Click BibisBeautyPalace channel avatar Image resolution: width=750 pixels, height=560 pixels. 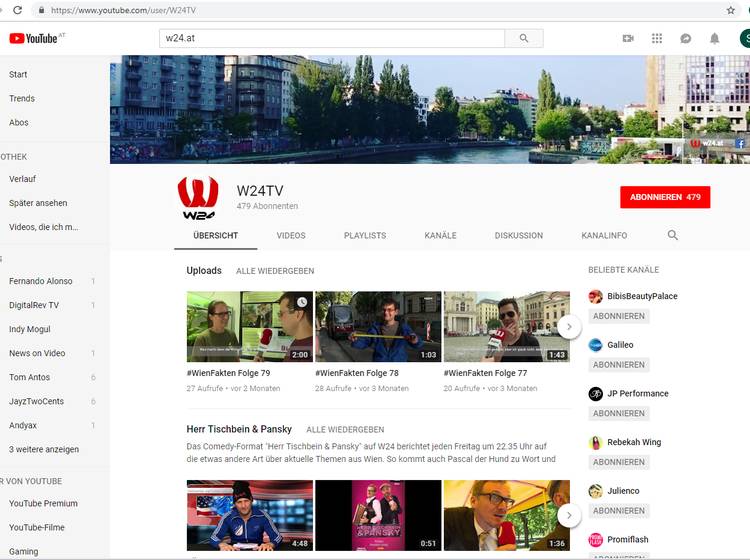tap(596, 296)
